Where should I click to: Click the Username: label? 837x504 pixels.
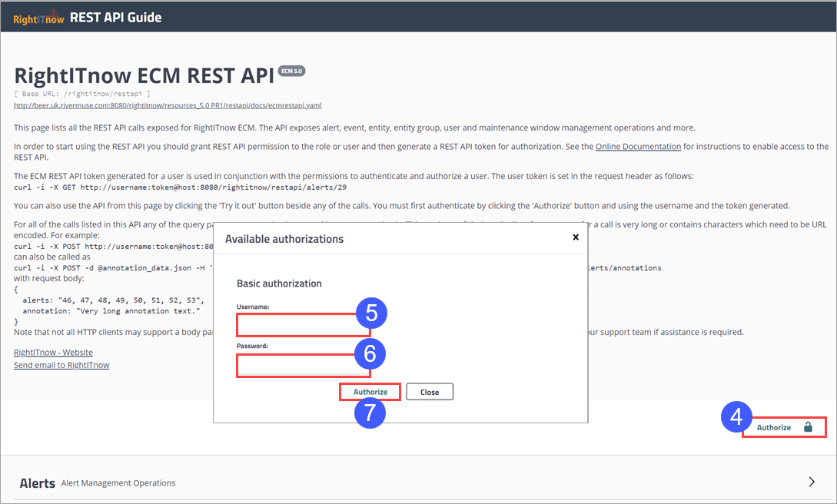tap(253, 307)
